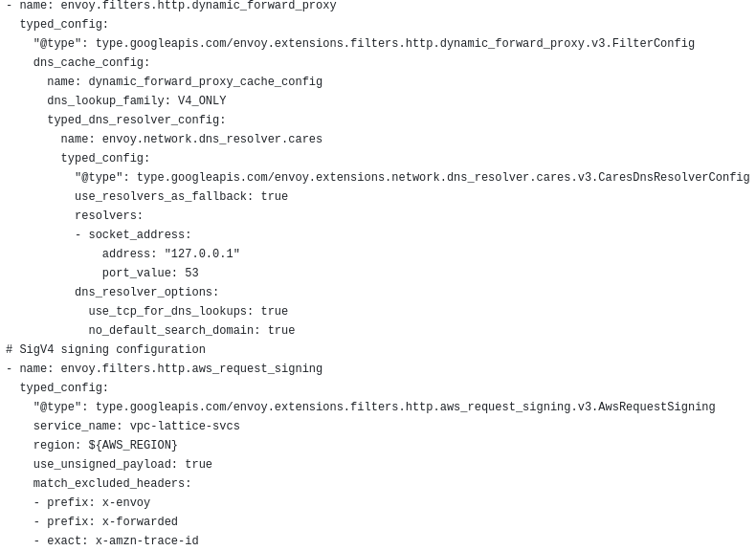Click envoy.filters.http.aws_request_signing name
This screenshot has height=551, width=756.
click(191, 369)
